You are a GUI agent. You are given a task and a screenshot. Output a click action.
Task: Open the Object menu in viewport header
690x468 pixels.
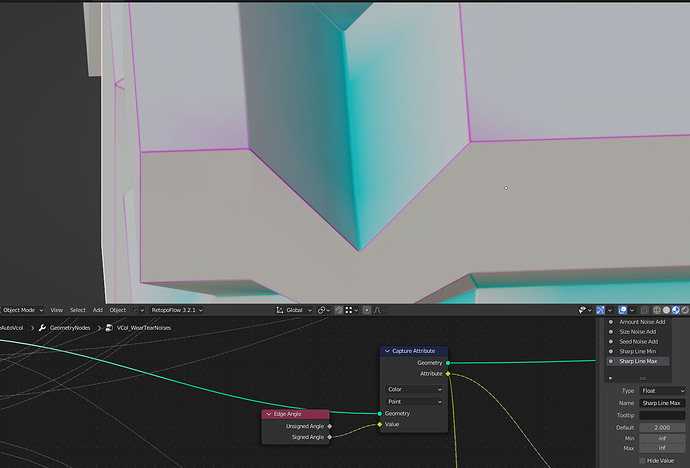click(117, 310)
